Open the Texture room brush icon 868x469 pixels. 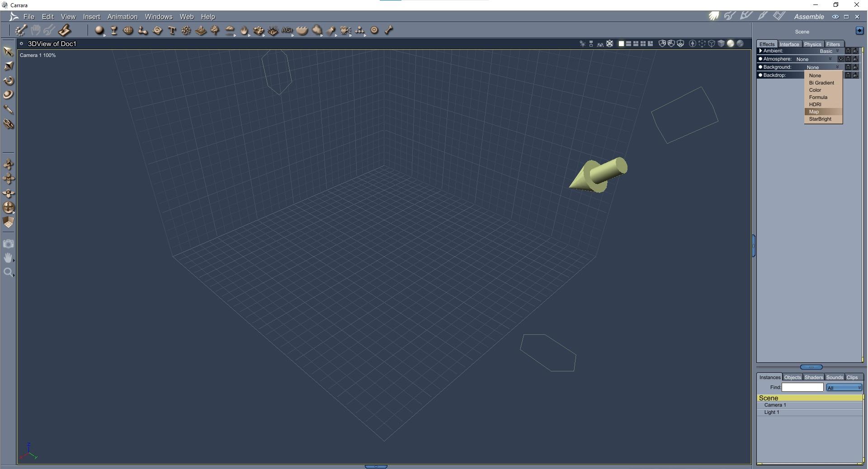[763, 16]
